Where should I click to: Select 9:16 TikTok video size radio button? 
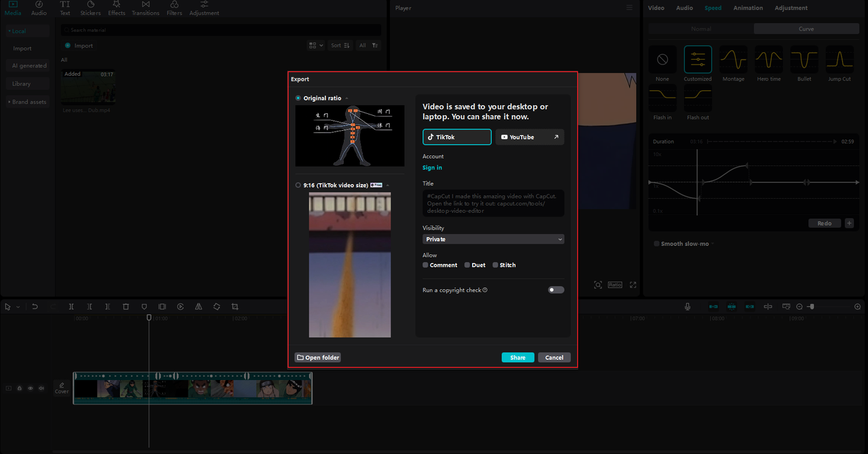pyautogui.click(x=298, y=185)
